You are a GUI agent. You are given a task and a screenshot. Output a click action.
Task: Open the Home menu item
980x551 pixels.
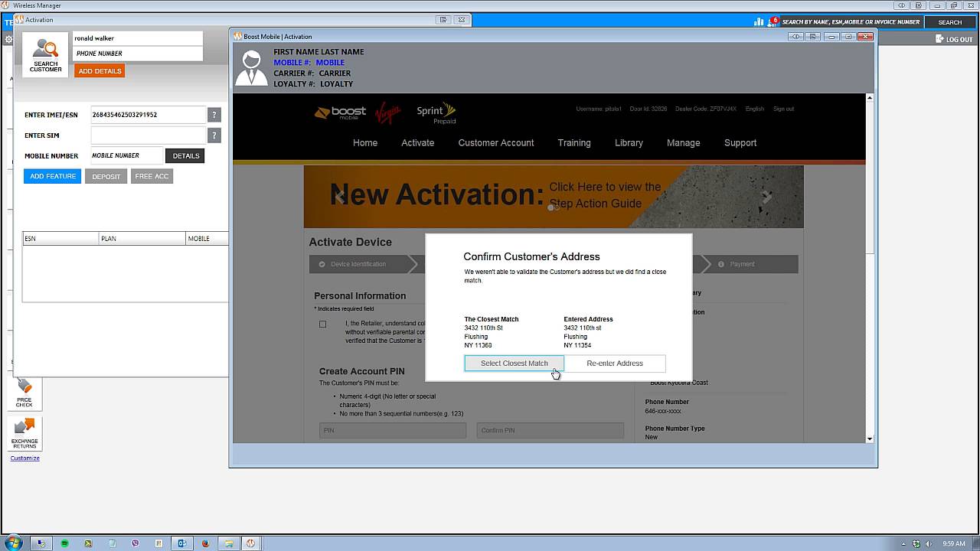365,143
